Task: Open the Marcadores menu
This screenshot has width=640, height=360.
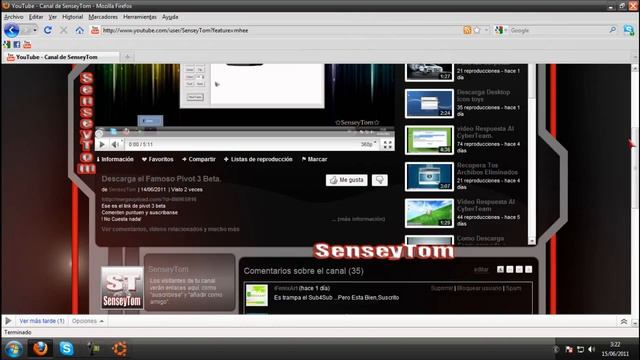Action: click(x=103, y=17)
